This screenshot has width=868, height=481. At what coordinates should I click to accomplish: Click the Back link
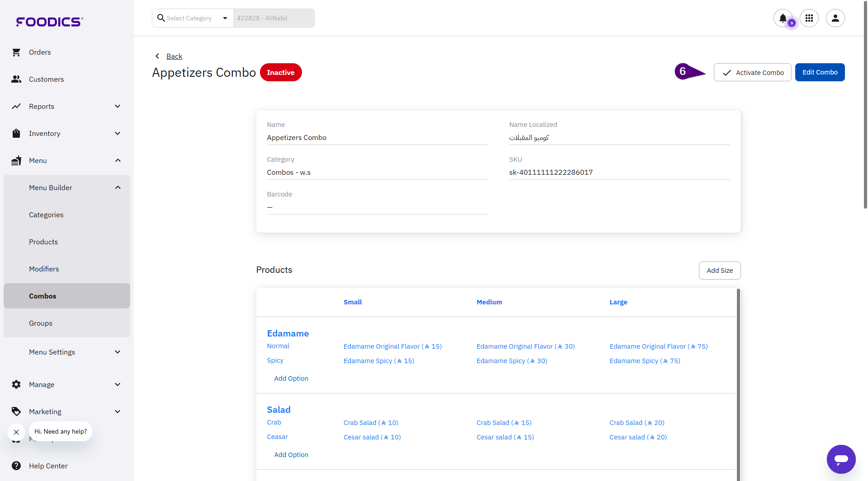174,56
